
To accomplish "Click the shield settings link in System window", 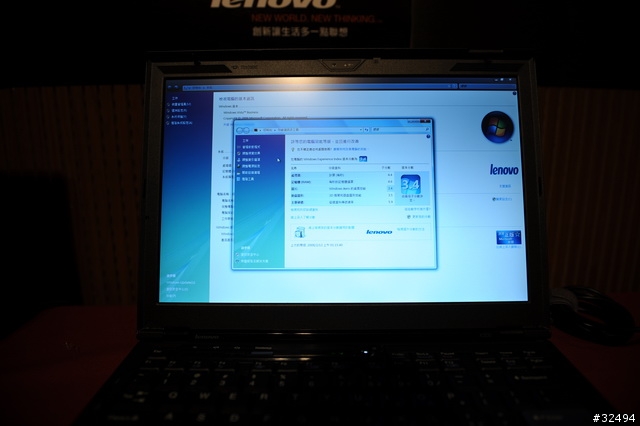I will (x=502, y=199).
